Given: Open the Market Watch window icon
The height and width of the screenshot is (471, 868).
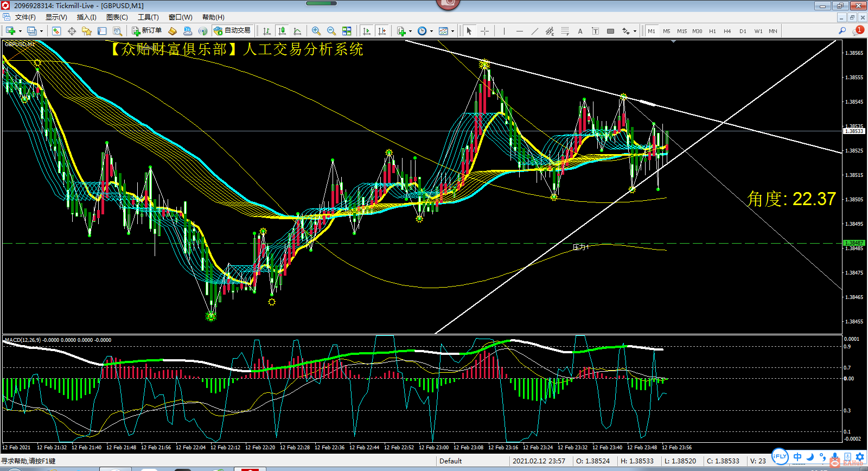Looking at the screenshot, I should [x=56, y=31].
